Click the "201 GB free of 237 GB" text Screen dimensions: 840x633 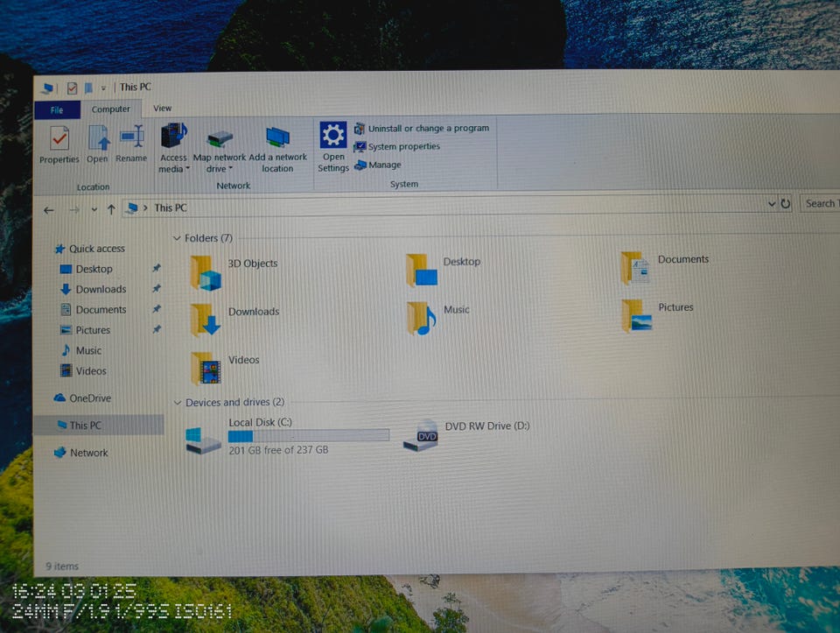pos(278,450)
